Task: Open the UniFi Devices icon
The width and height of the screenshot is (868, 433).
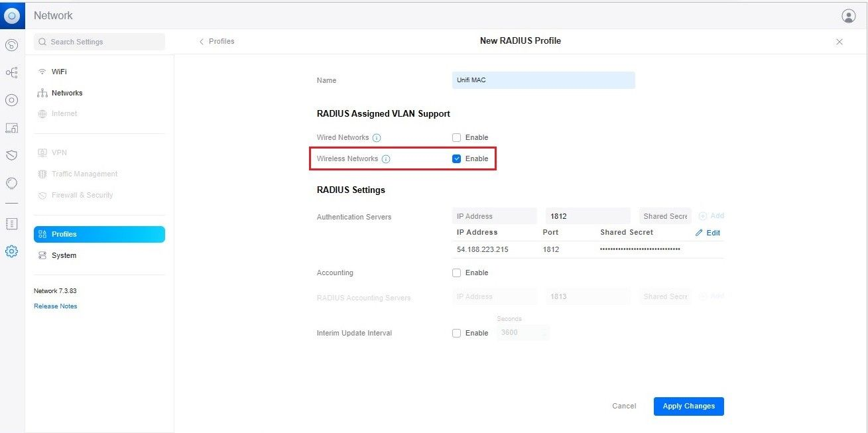Action: [11, 100]
